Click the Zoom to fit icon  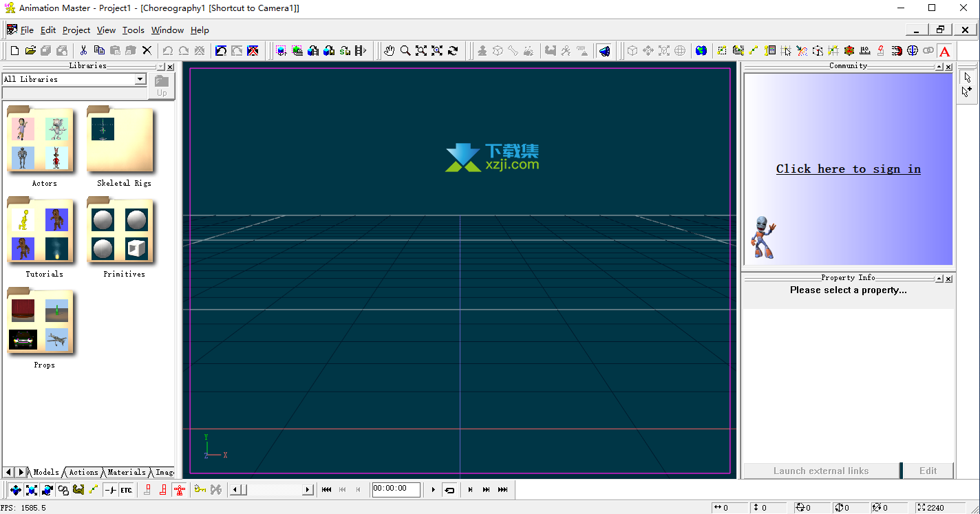pos(420,50)
